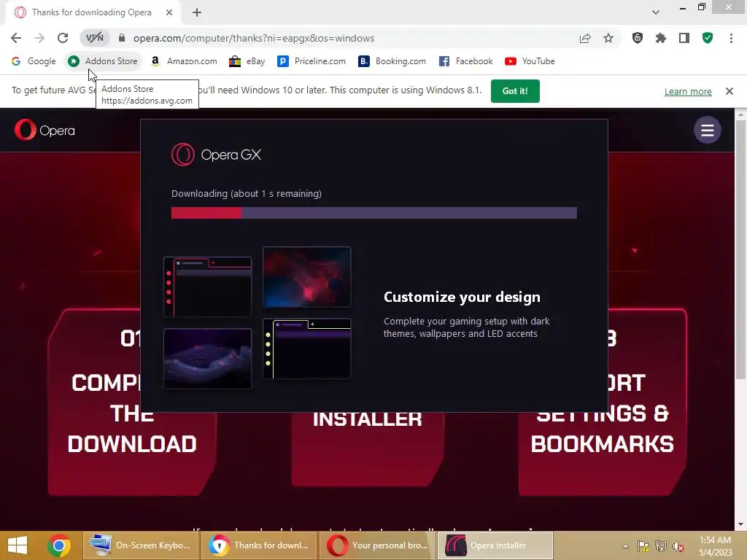Go back with the browser back arrow

[16, 38]
